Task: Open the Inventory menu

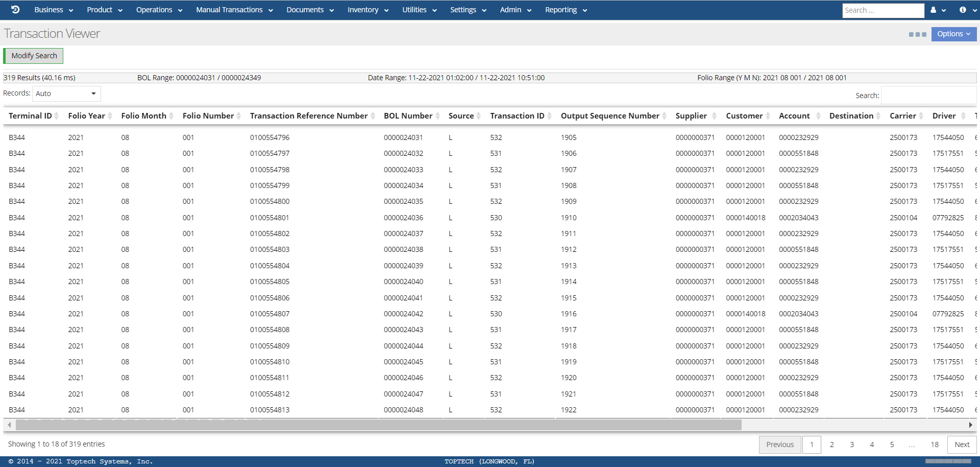Action: [x=367, y=10]
